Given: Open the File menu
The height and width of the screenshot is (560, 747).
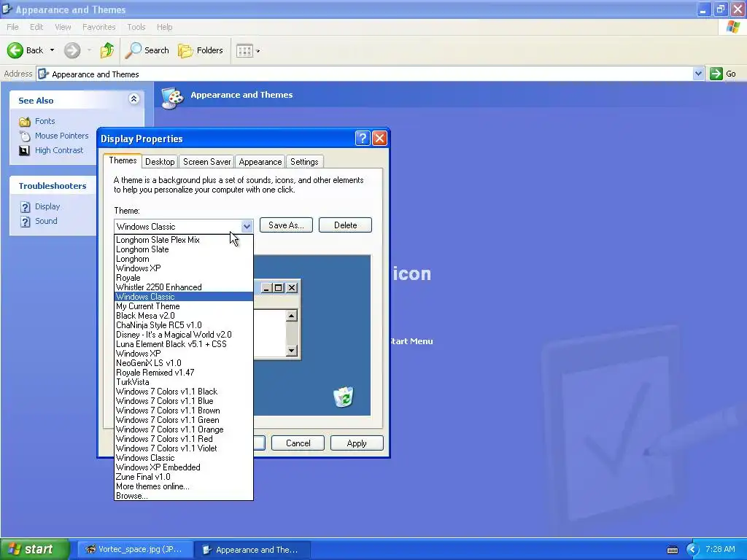Looking at the screenshot, I should tap(12, 27).
